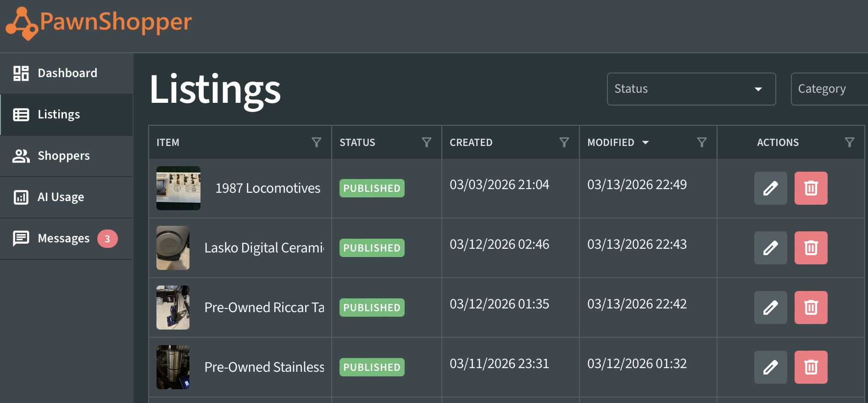Edit the Lasko Digital Ceramic listing
This screenshot has height=403, width=868.
tap(771, 248)
